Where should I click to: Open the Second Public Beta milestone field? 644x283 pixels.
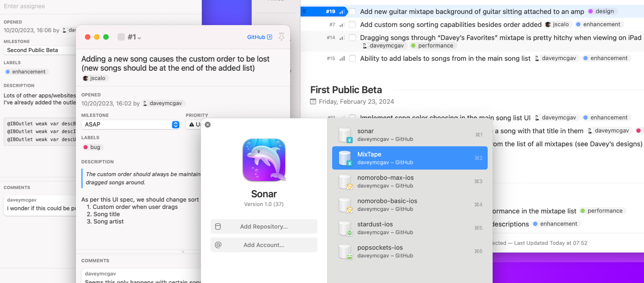tap(39, 50)
